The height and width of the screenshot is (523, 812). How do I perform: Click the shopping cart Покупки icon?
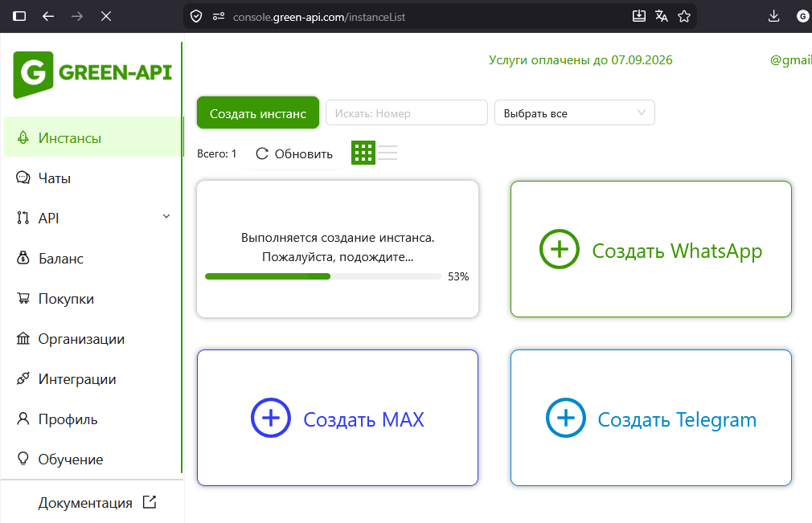(23, 298)
